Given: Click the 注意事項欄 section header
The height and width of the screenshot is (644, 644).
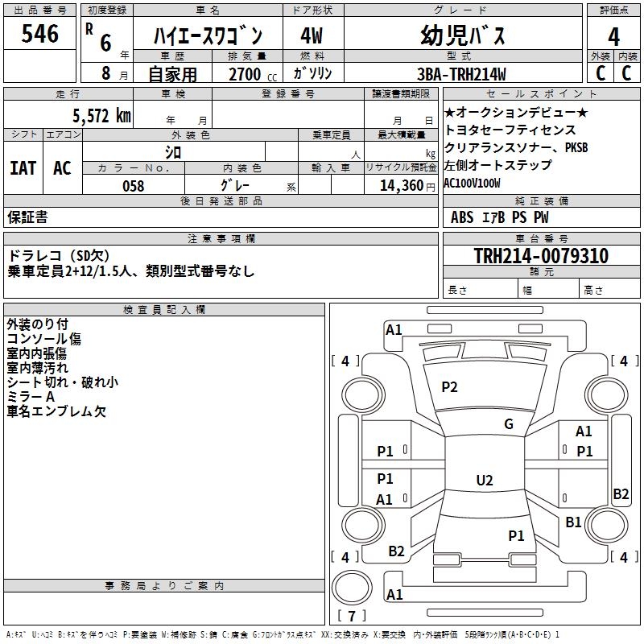Looking at the screenshot, I should (221, 238).
